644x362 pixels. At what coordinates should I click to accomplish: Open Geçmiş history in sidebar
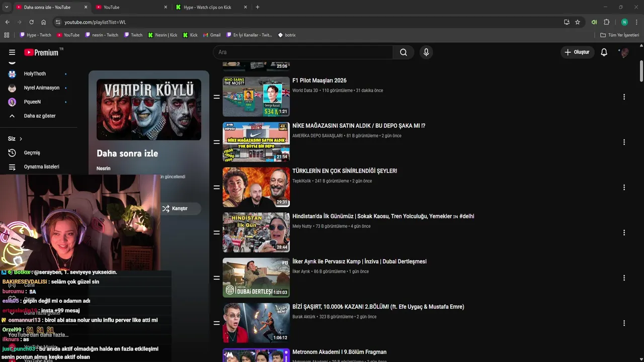coord(32,153)
